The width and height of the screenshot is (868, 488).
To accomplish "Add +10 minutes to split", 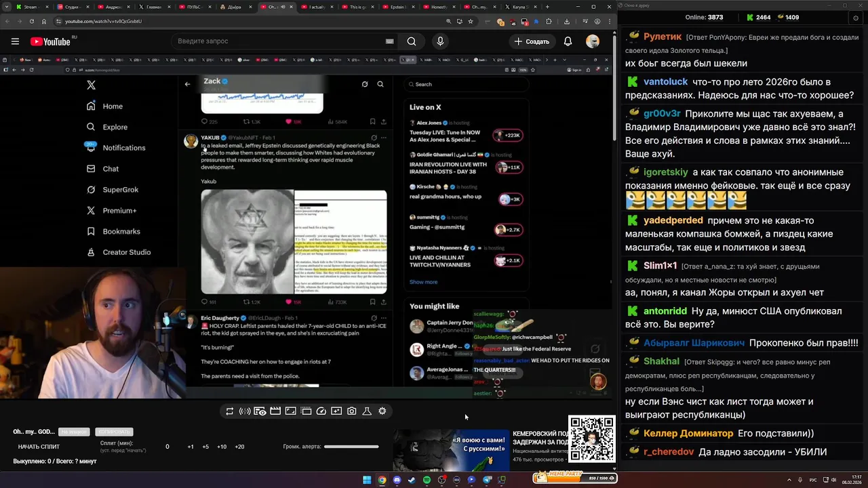I will click(222, 447).
